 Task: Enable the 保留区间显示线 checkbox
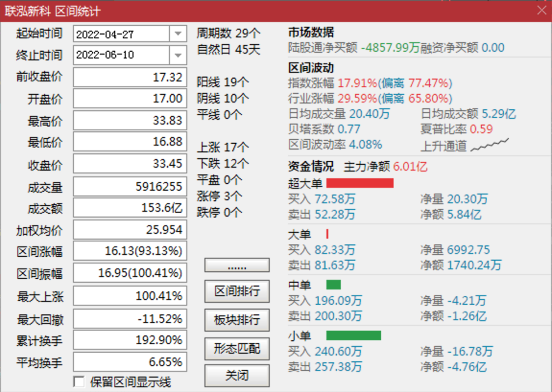coord(79,382)
